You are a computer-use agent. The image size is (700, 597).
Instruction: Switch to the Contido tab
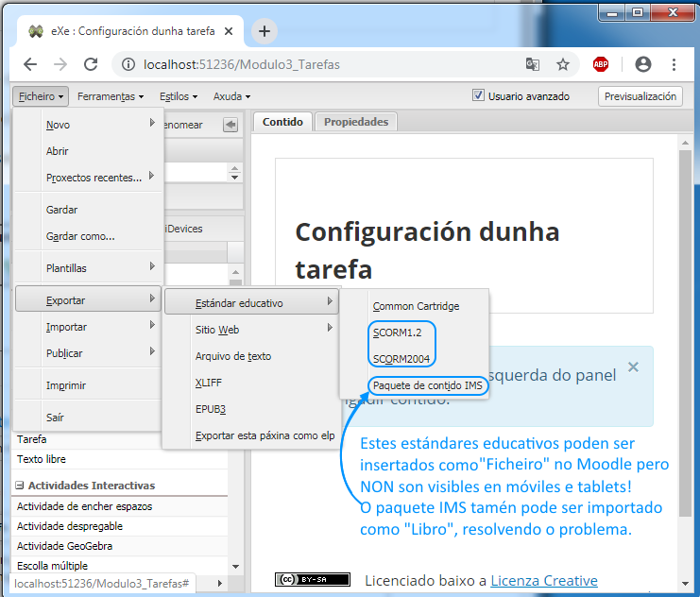(x=282, y=122)
